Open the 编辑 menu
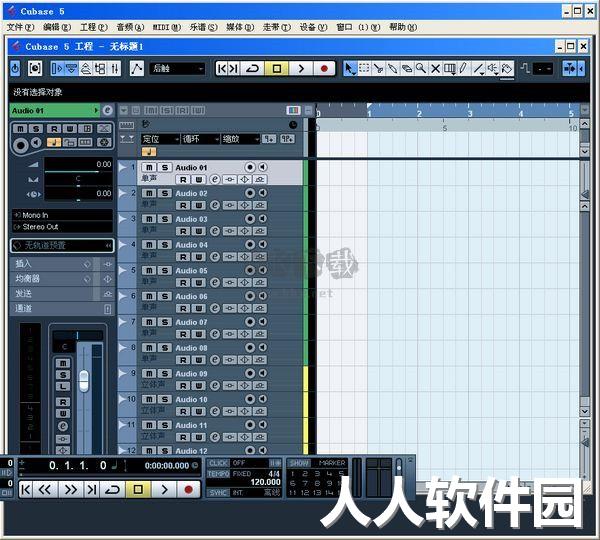The height and width of the screenshot is (540, 600). pyautogui.click(x=57, y=27)
